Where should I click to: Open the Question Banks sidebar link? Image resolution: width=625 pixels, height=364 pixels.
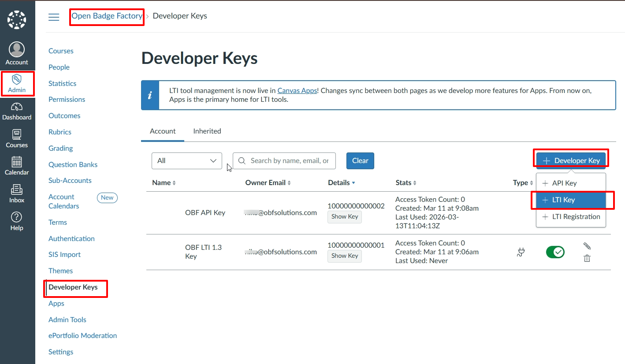(73, 165)
